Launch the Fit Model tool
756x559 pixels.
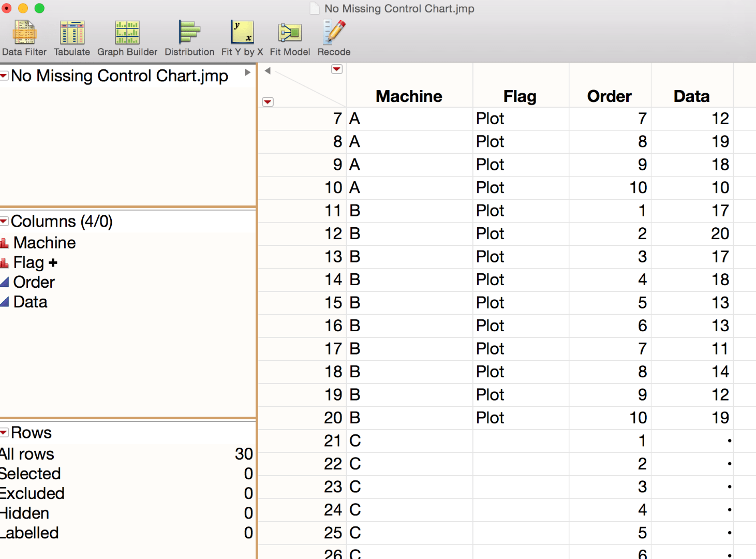click(x=290, y=38)
